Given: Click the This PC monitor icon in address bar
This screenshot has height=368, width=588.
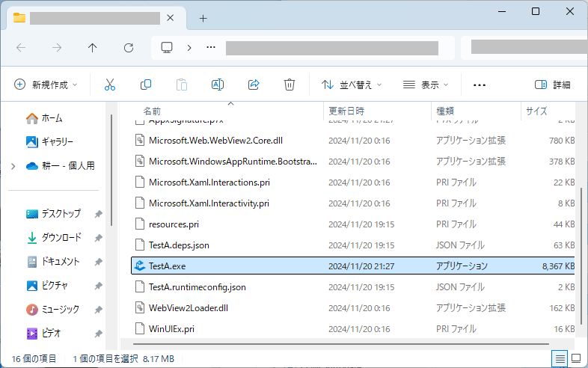Looking at the screenshot, I should click(x=167, y=48).
